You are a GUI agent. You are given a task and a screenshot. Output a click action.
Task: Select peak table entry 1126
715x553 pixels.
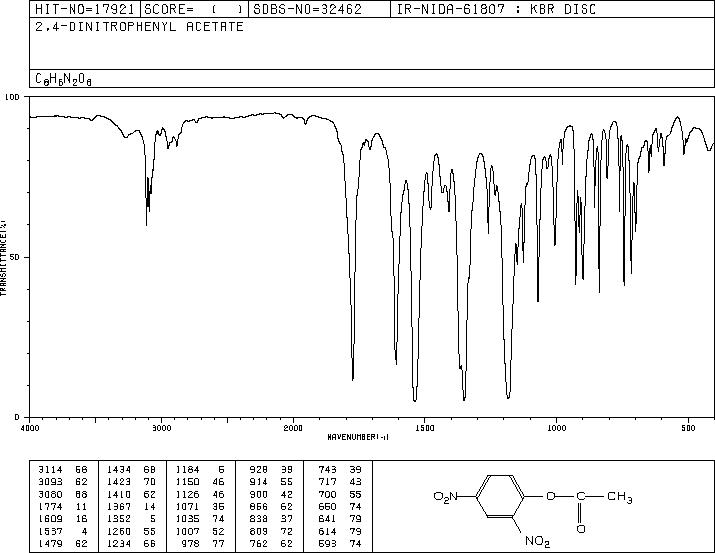point(200,495)
